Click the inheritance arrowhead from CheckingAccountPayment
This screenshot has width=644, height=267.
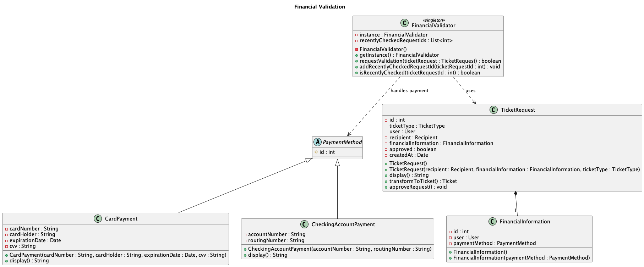(337, 163)
